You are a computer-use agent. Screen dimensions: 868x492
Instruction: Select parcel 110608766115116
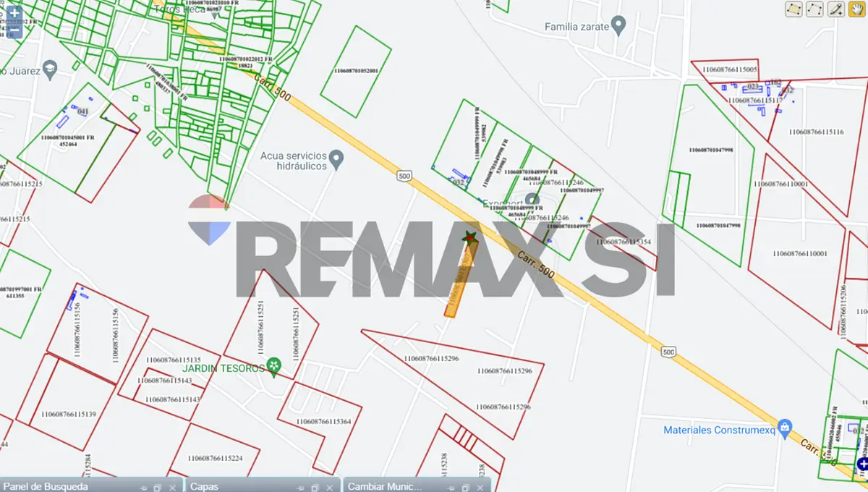point(817,132)
